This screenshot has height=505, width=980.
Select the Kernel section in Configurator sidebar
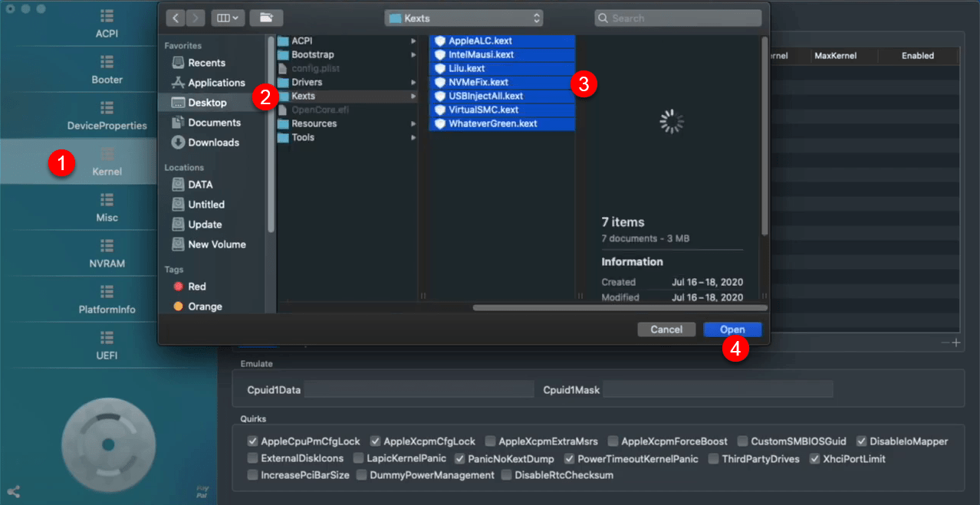pyautogui.click(x=107, y=162)
